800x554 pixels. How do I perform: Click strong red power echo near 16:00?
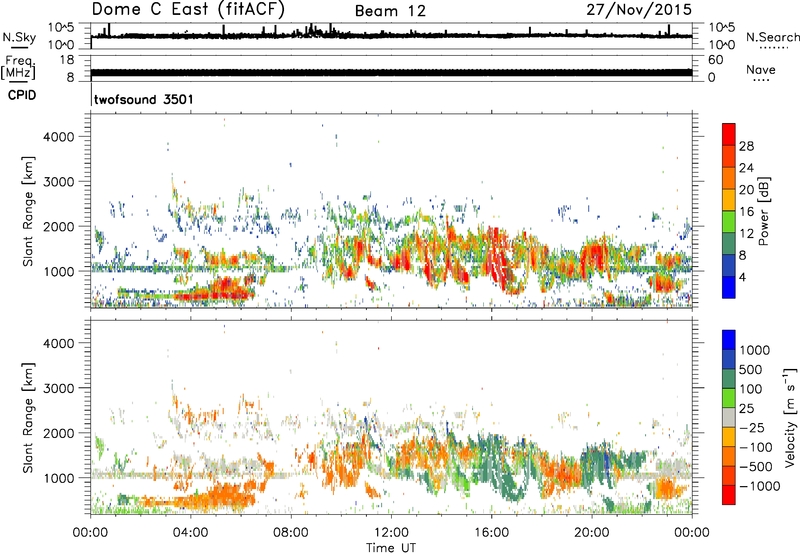[497, 260]
